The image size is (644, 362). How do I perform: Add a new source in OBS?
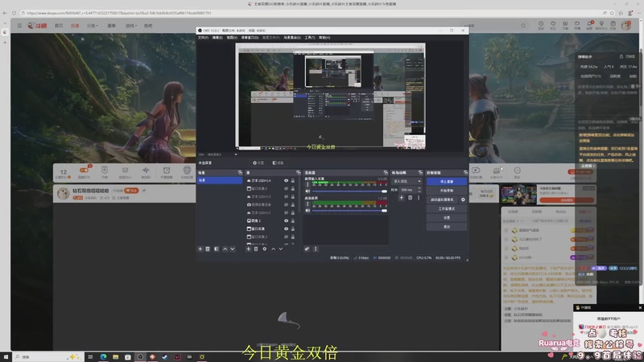(248, 249)
